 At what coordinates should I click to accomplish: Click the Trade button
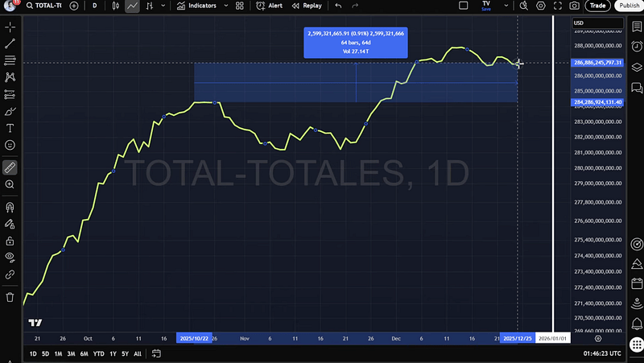pos(597,6)
